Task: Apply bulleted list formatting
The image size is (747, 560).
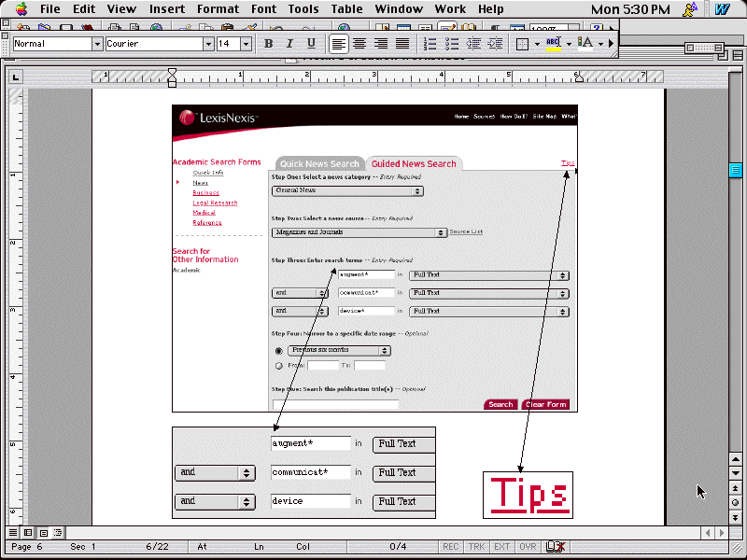Action: (452, 44)
